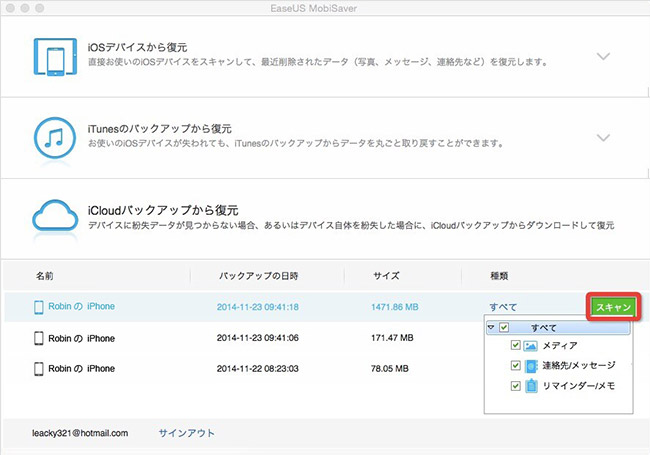Viewport: 650px width, 455px height.
Task: Select the backup dated 2014-11-23 09:41:06
Action: 257,338
